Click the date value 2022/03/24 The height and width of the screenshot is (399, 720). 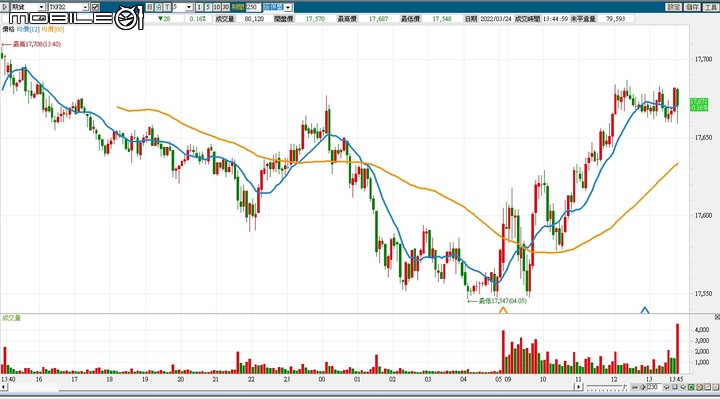coord(496,19)
